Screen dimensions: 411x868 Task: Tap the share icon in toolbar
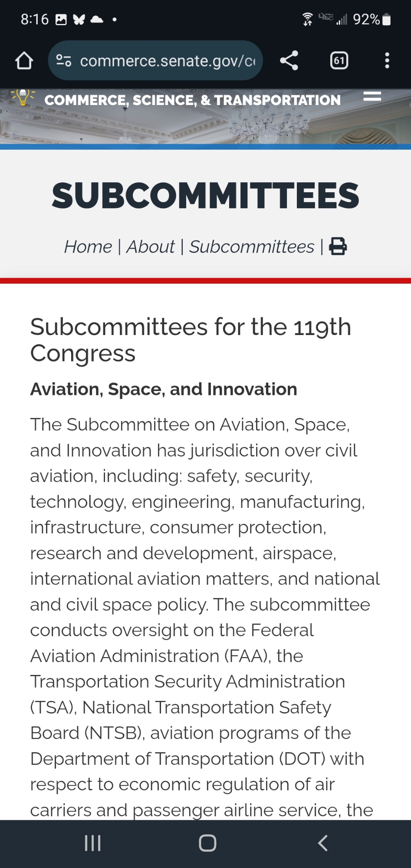[289, 60]
